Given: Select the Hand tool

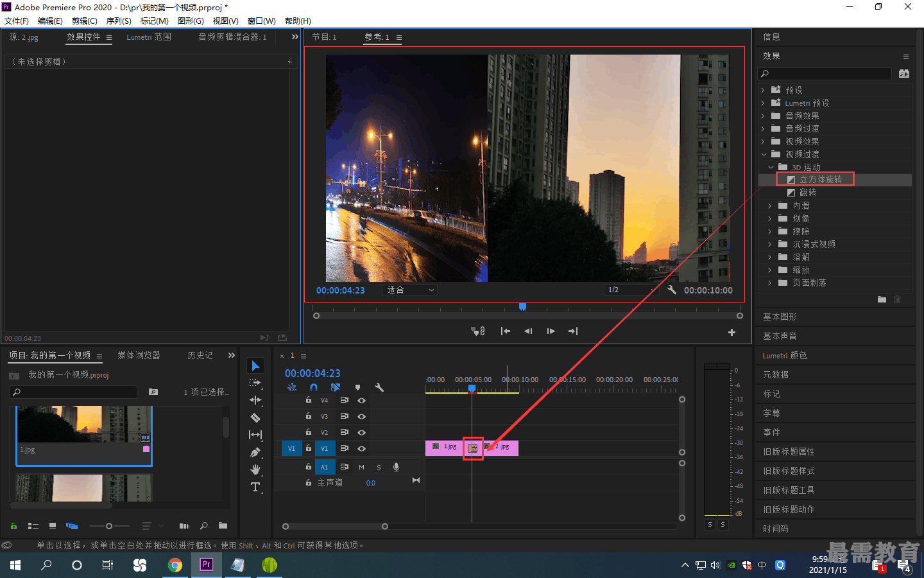Looking at the screenshot, I should (255, 469).
